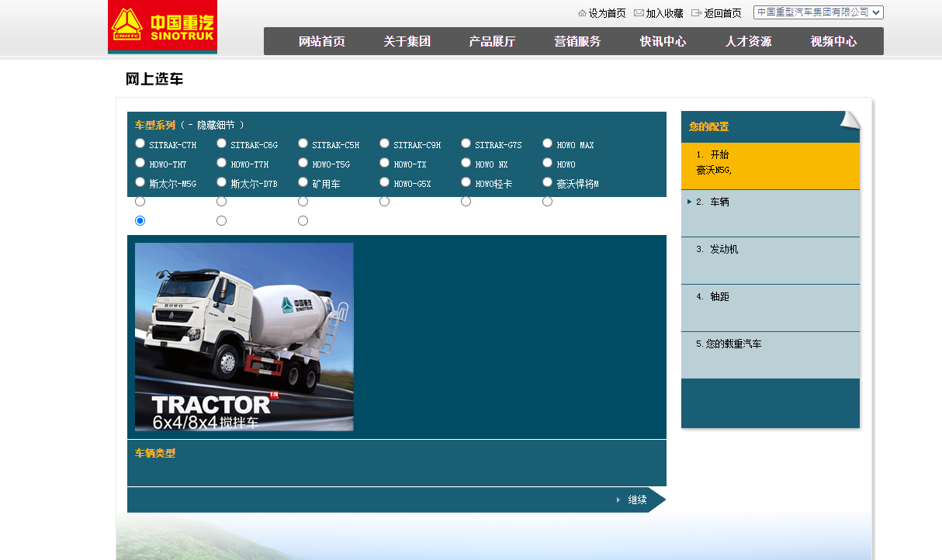The image size is (942, 560).
Task: Go to the 快讯中心 menu item
Action: tap(663, 42)
